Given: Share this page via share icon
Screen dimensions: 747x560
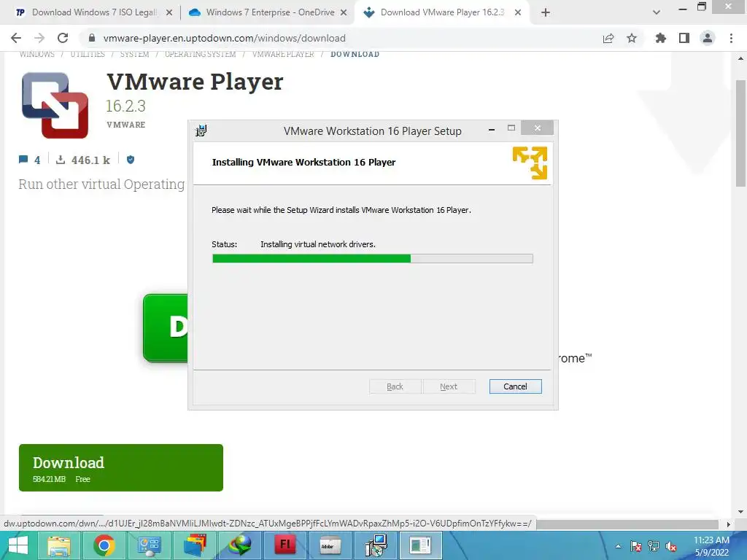Looking at the screenshot, I should pyautogui.click(x=608, y=38).
